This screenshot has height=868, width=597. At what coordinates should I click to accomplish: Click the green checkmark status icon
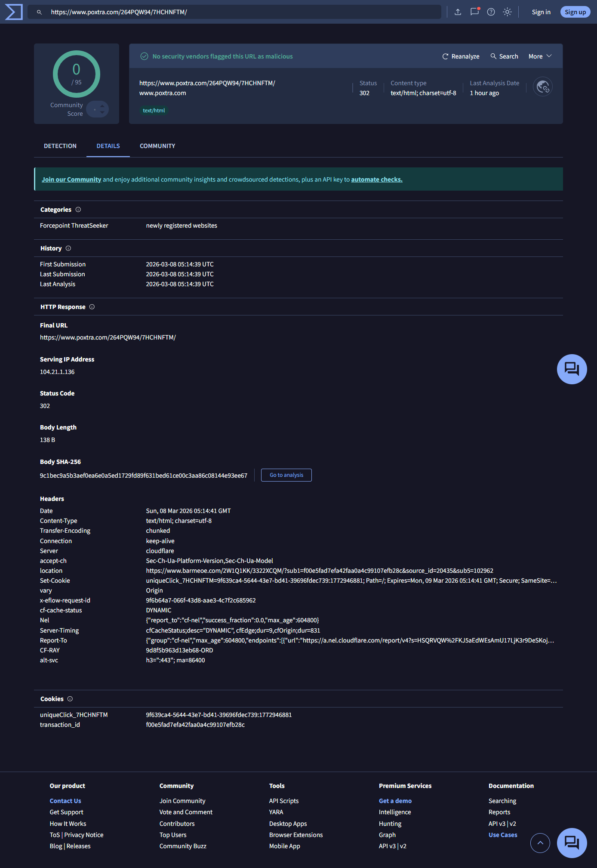coord(145,56)
